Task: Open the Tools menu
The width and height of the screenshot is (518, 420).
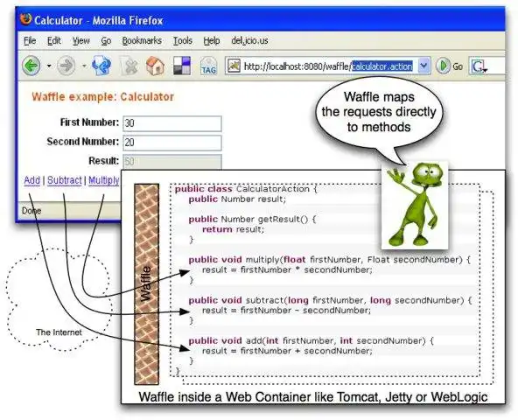Action: click(183, 40)
